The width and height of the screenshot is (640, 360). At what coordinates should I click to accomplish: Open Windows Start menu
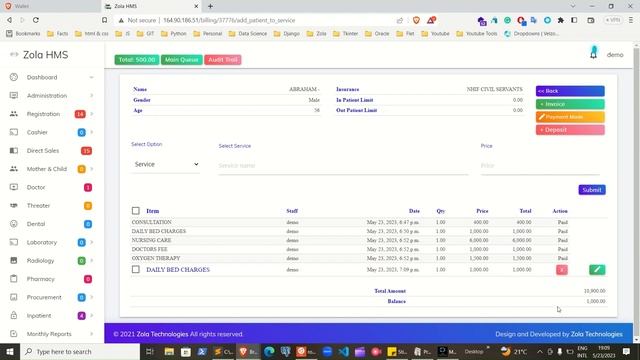[x=10, y=351]
